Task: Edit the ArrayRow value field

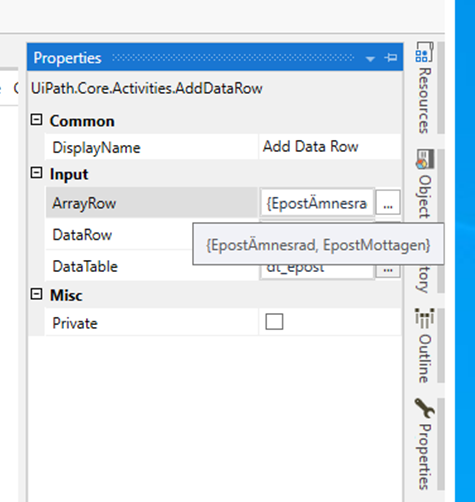Action: (x=317, y=203)
